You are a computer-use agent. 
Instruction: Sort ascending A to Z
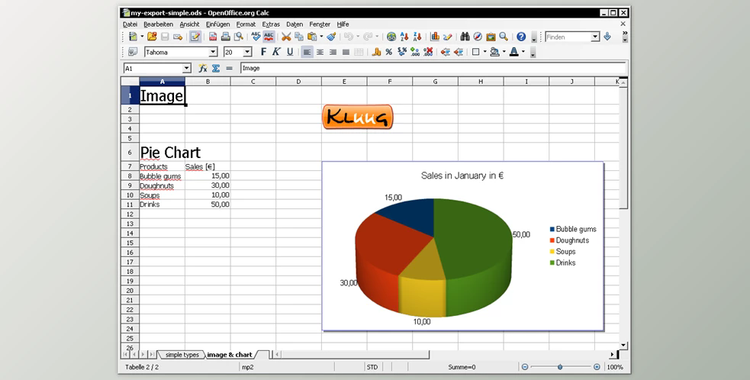[404, 36]
